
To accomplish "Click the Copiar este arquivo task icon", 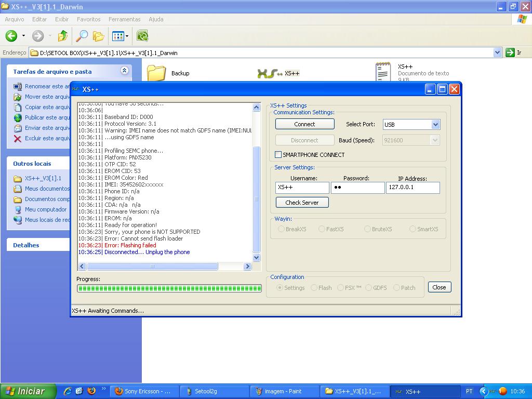I will click(x=18, y=107).
